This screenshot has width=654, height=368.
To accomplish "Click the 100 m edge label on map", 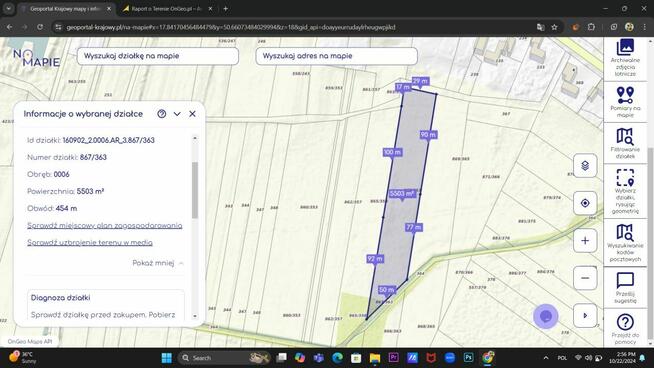I will 392,152.
